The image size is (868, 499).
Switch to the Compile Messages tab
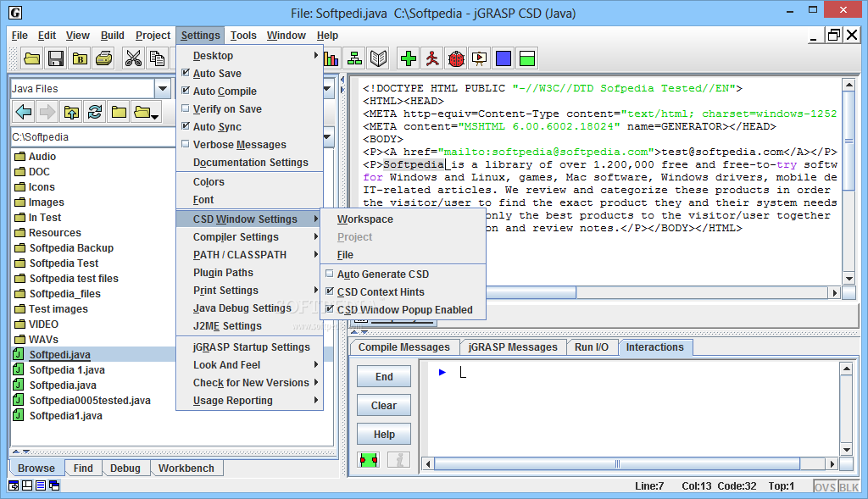(404, 347)
